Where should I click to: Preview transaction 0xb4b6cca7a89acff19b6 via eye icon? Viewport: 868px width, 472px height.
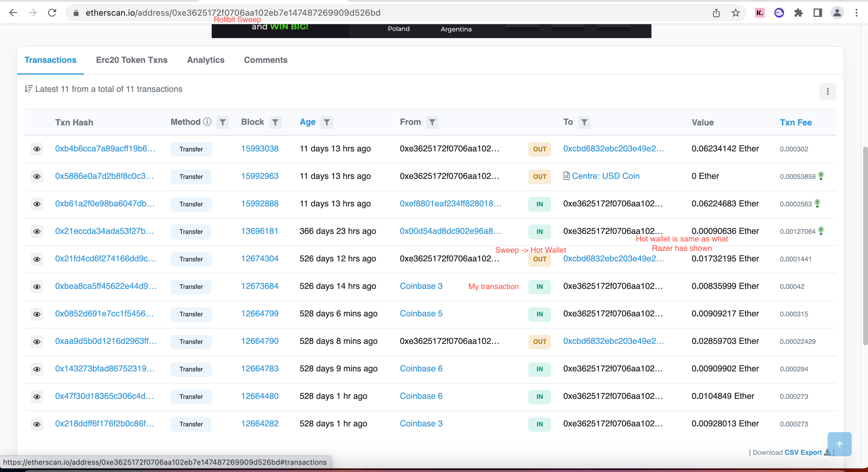pos(37,149)
